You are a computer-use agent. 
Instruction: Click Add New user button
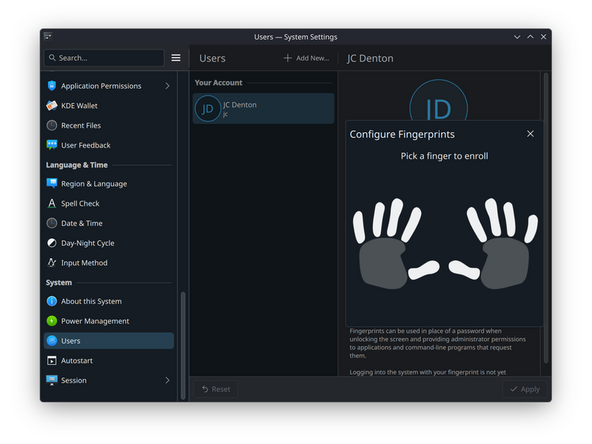[306, 58]
